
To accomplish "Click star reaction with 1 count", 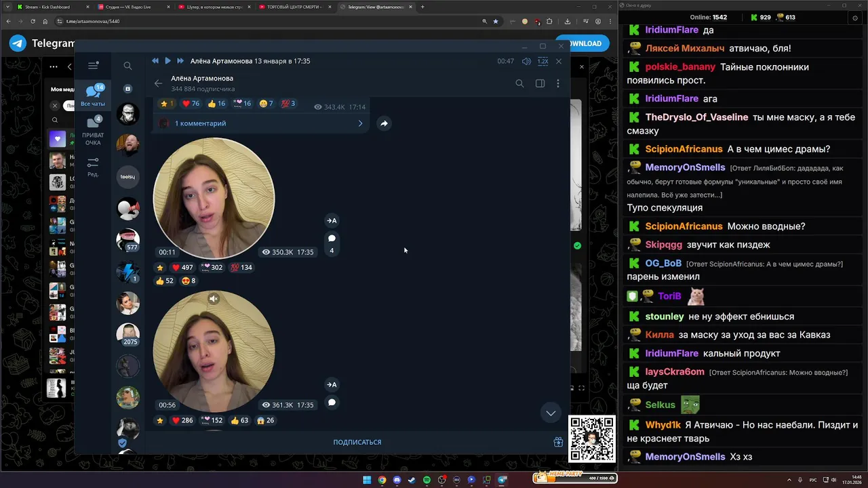I will pos(167,104).
